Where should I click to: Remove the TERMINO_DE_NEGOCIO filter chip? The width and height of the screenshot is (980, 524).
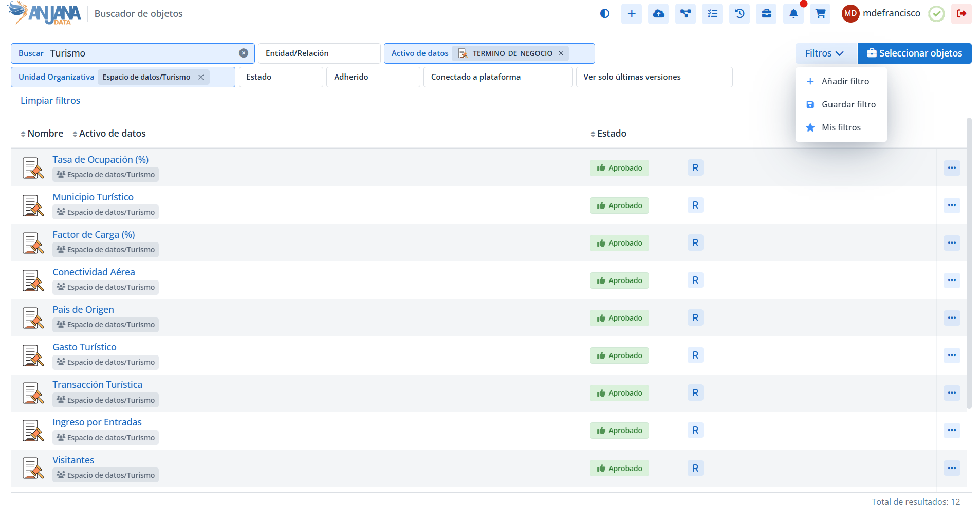(x=561, y=53)
